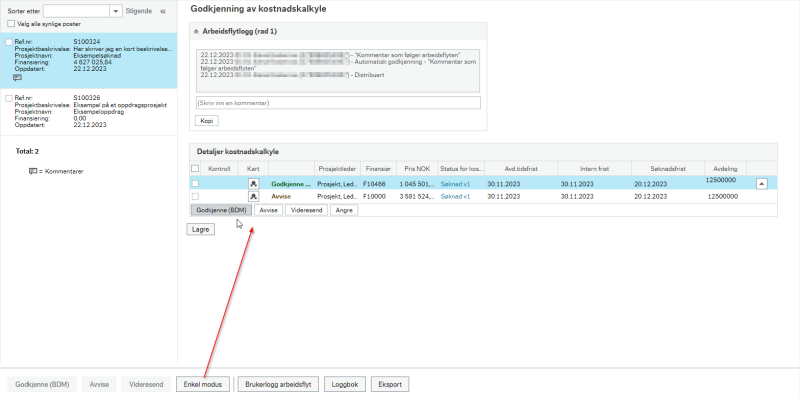Screen dimensions: 800x398
Task: Click the Eksport button
Action: coord(390,384)
